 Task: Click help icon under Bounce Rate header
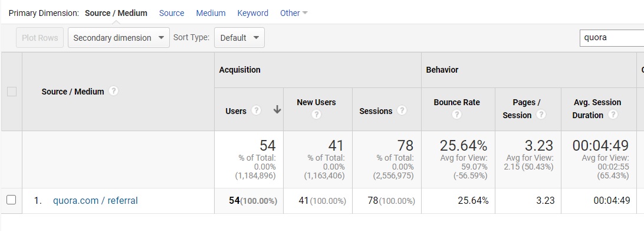pos(456,115)
